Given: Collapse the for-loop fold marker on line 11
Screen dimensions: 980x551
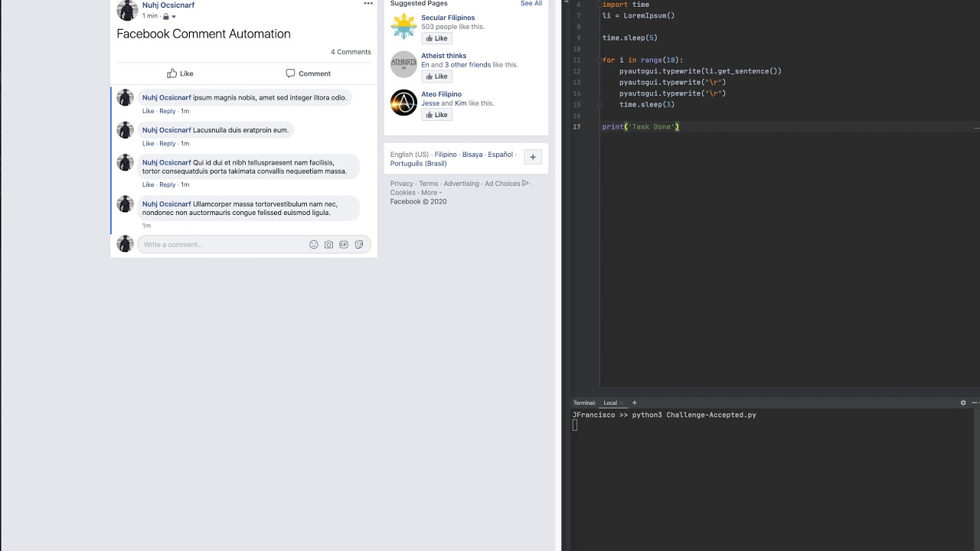Looking at the screenshot, I should [600, 60].
